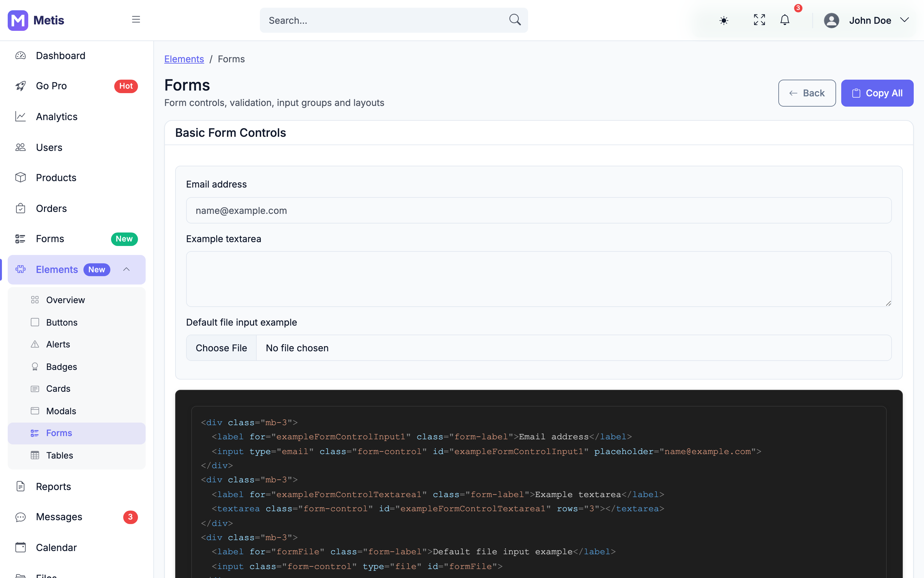Switch theme with the sun icon

click(723, 20)
